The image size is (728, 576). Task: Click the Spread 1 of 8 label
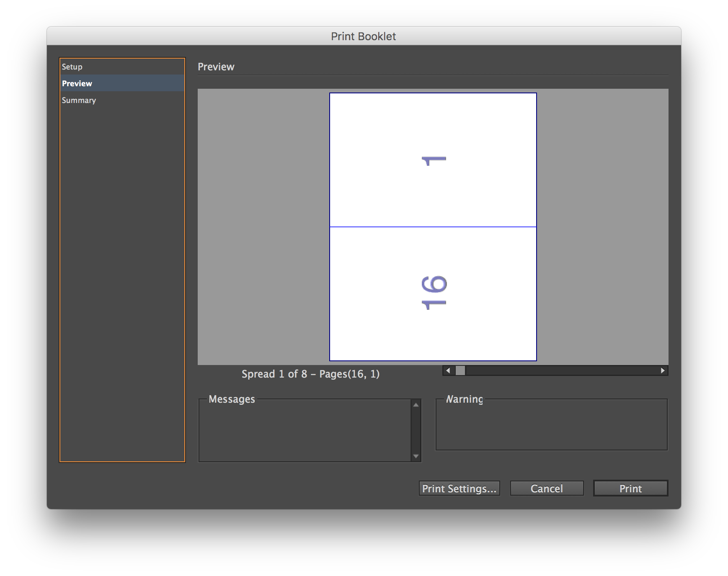tap(310, 374)
